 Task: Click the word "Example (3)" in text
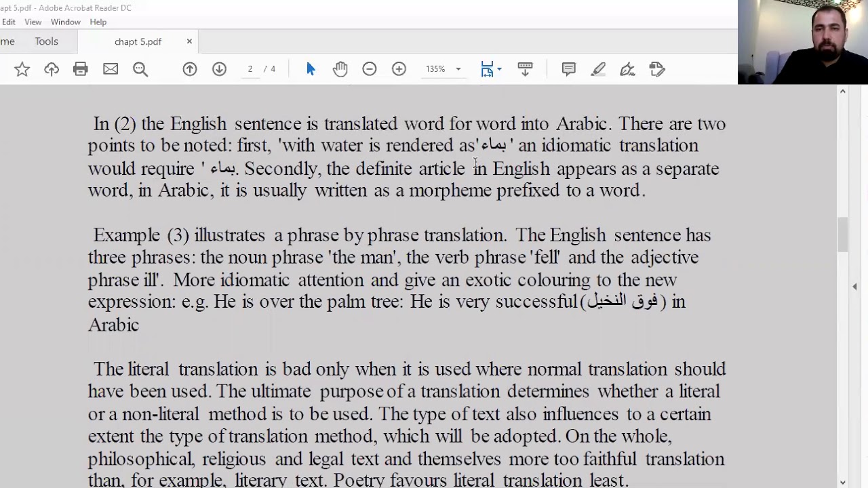(141, 235)
